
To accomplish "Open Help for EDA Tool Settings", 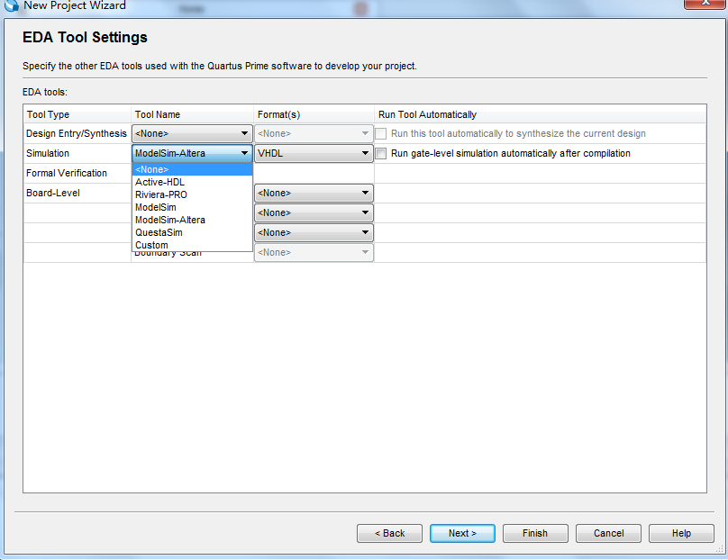I will pos(681,533).
